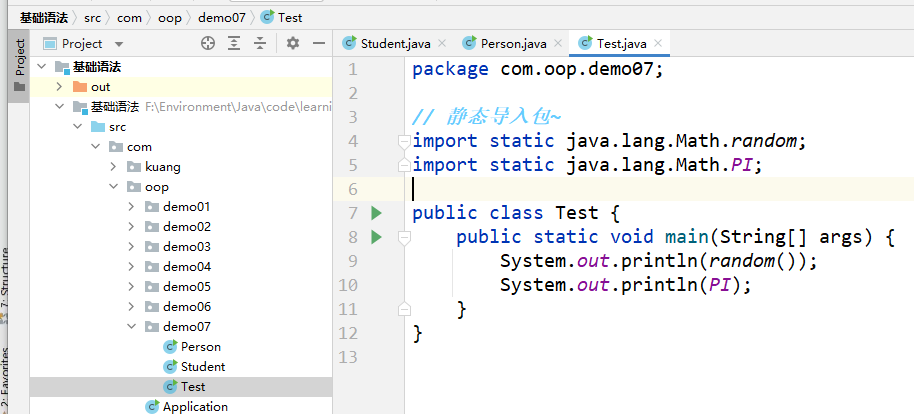
Task: Click 基础语法 in the breadcrumb bar
Action: tap(44, 17)
